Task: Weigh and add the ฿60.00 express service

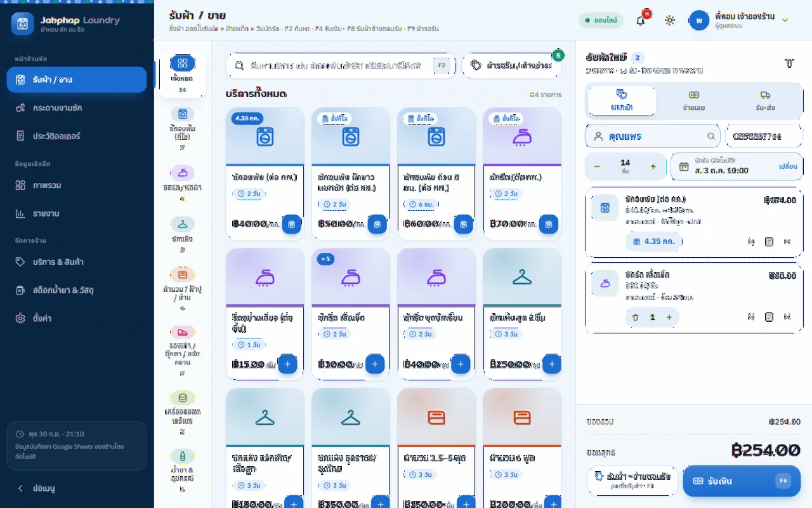Action: tap(463, 224)
